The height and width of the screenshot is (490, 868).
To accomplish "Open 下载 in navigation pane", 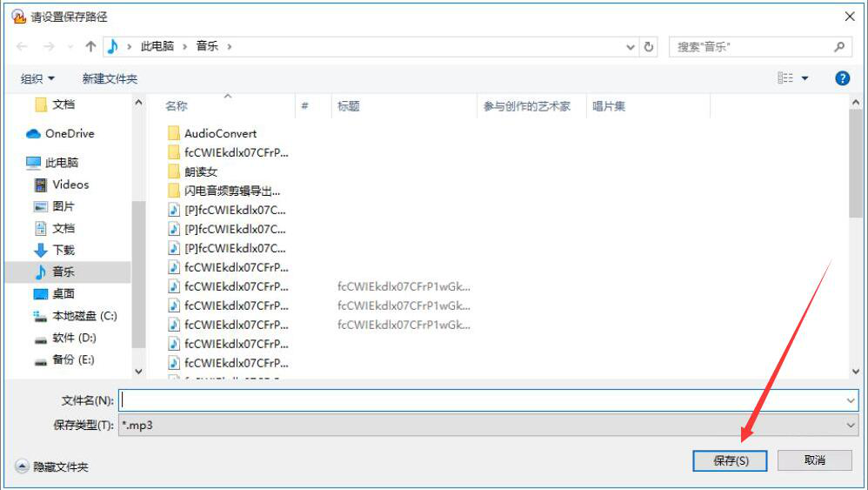I will 55,251.
